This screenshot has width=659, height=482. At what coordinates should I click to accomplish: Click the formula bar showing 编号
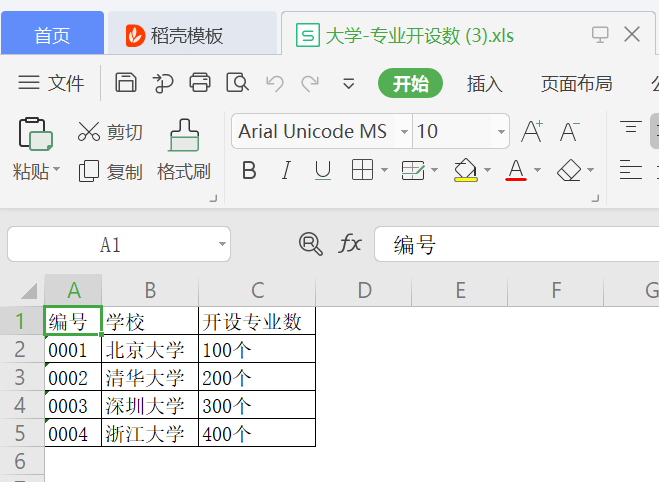tap(516, 244)
